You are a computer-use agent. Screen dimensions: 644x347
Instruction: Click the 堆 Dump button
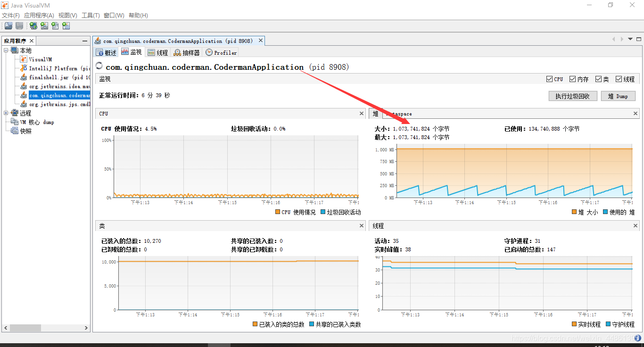[618, 96]
